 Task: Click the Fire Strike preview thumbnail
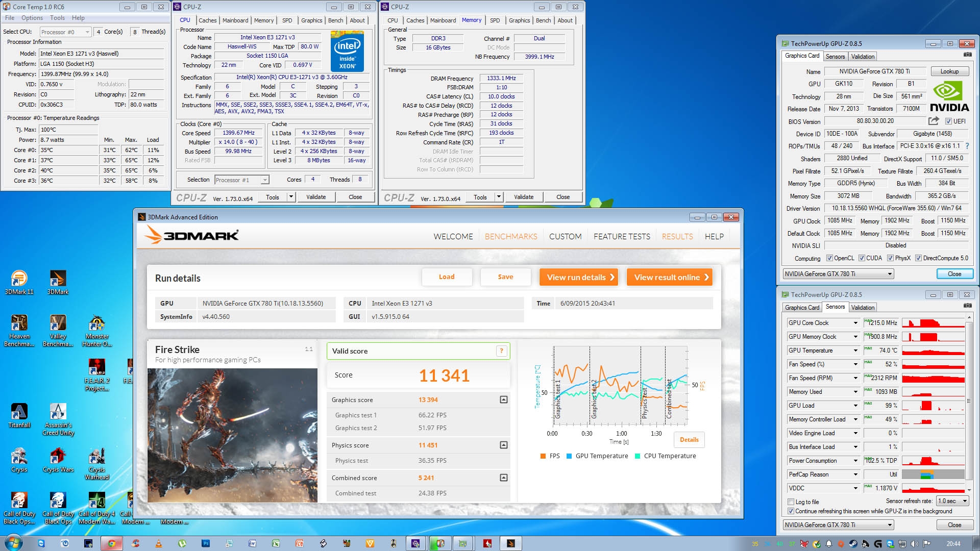(232, 435)
